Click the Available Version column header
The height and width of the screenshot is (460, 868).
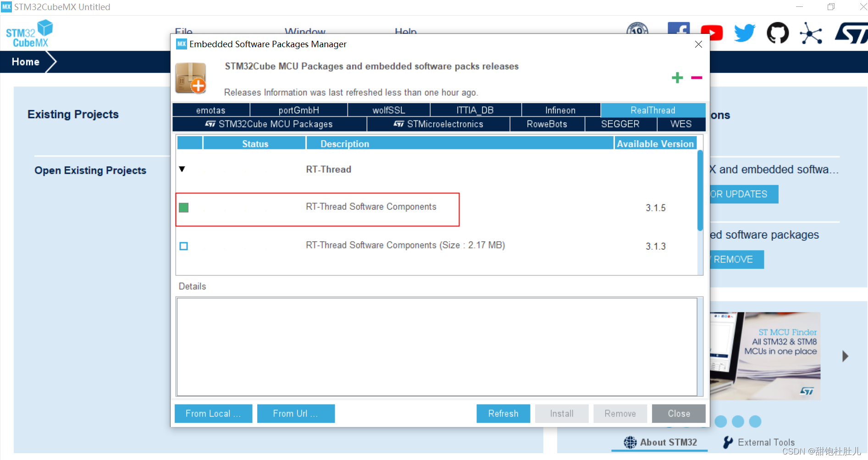click(655, 143)
